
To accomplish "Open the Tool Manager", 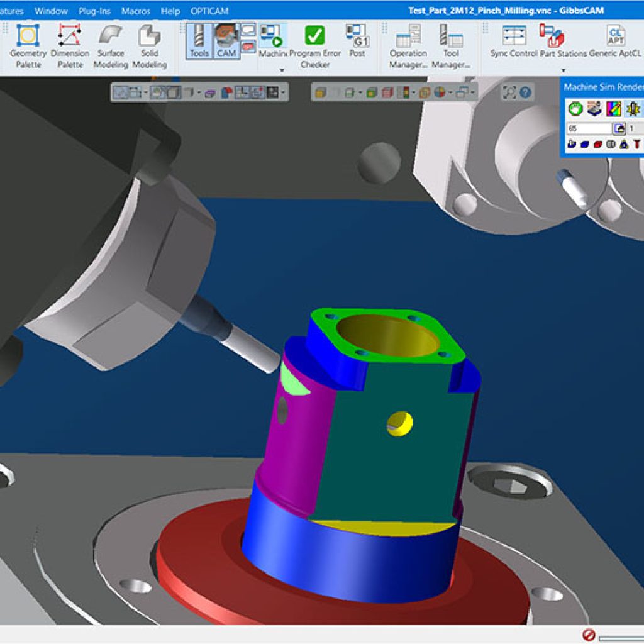I will click(x=451, y=45).
